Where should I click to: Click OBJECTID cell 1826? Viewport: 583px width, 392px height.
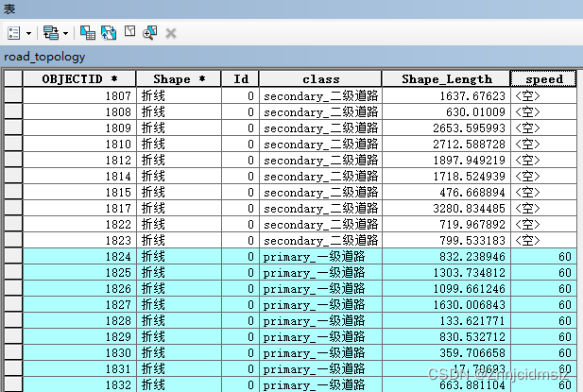point(79,288)
